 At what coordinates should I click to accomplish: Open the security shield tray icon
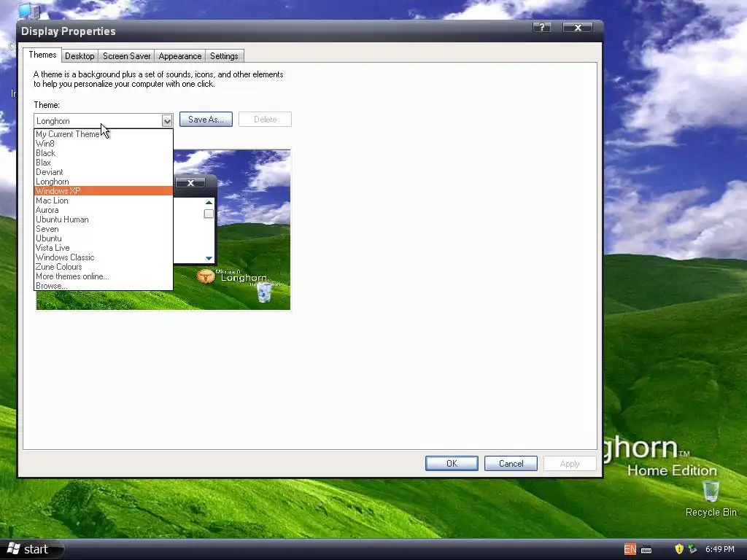[x=679, y=549]
